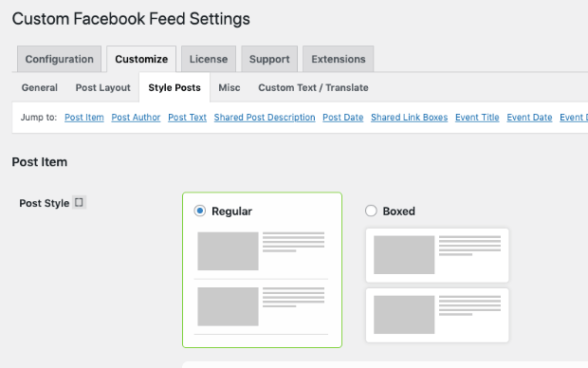Viewport: 588px width, 368px height.
Task: Switch to the Post Layout sub-tab
Action: point(102,87)
